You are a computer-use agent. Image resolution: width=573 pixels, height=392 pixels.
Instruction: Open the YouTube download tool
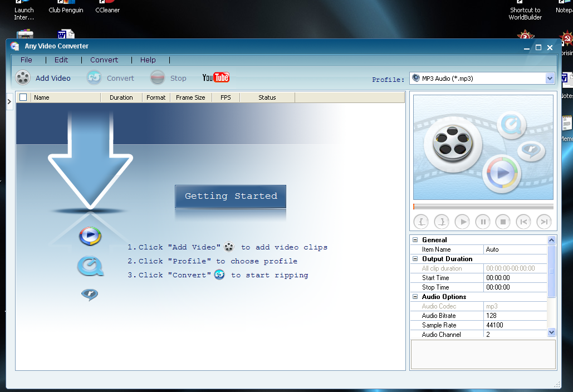click(216, 78)
